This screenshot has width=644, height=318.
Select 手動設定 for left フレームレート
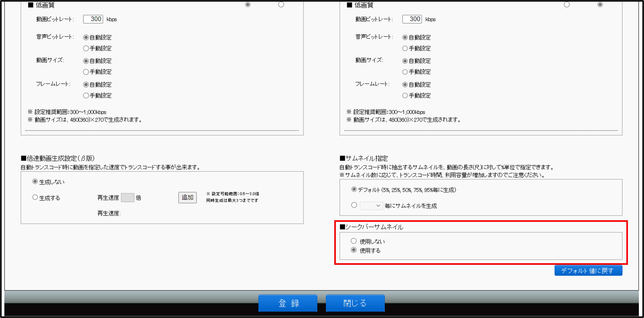coord(86,96)
